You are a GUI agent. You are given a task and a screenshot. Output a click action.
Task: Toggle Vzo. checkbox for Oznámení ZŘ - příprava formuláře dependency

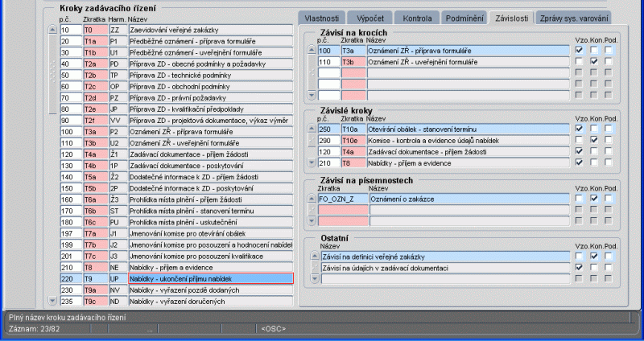[579, 50]
